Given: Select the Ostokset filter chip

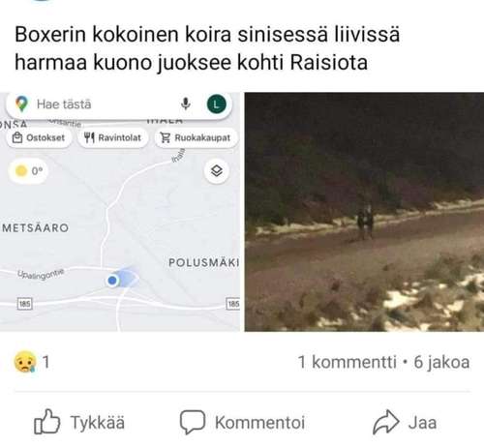Looking at the screenshot, I should point(39,138).
